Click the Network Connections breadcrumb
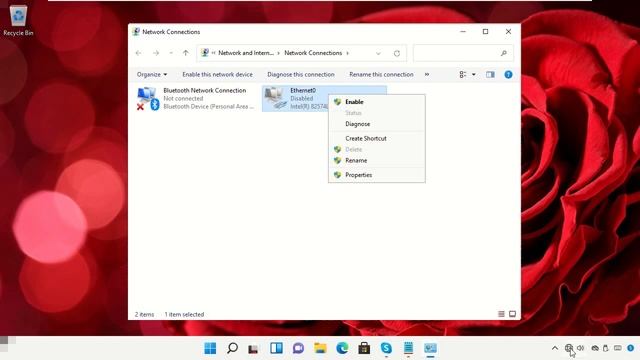 pyautogui.click(x=313, y=53)
